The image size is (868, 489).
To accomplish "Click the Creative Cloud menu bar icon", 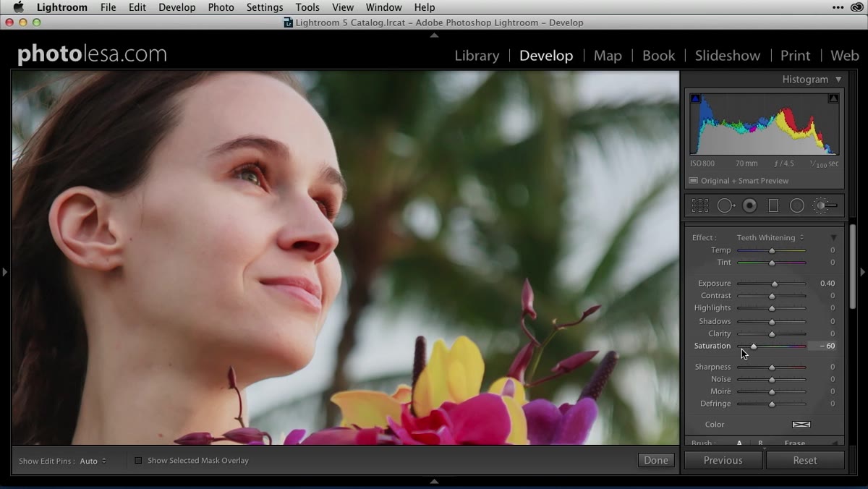I will pyautogui.click(x=858, y=7).
